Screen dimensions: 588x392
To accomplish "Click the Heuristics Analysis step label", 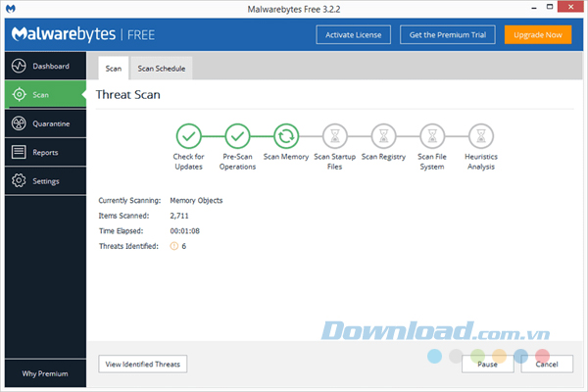I will [x=481, y=162].
